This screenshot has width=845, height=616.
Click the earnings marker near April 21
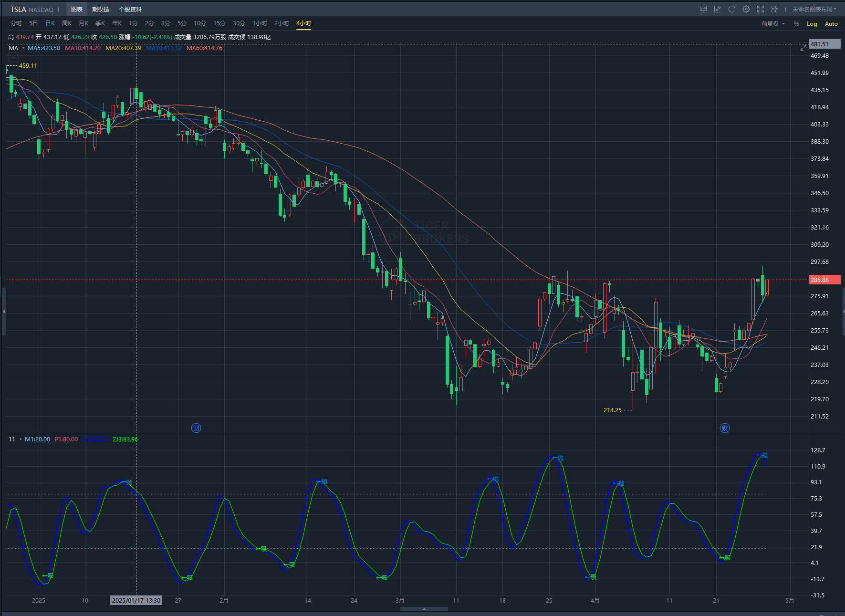coord(725,428)
